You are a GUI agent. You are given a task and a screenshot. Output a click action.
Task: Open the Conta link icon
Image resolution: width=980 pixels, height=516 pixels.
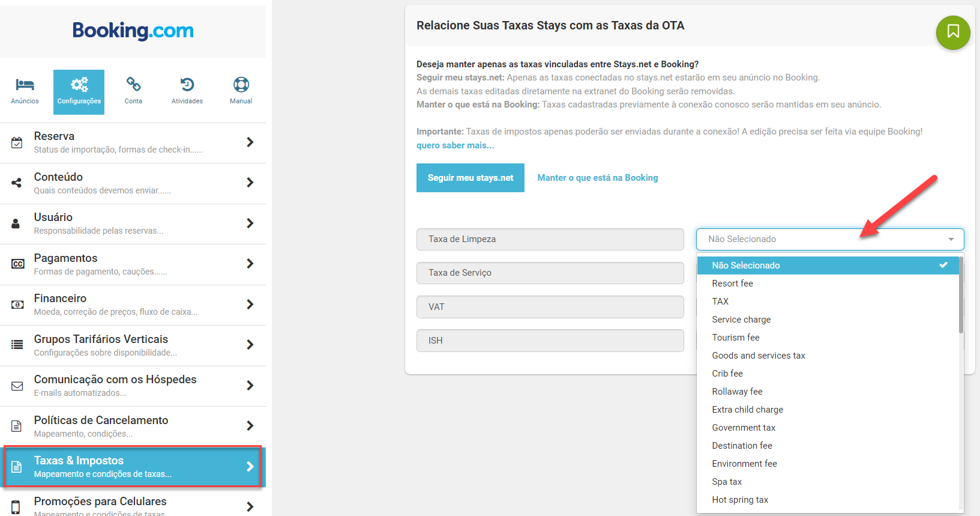(133, 84)
